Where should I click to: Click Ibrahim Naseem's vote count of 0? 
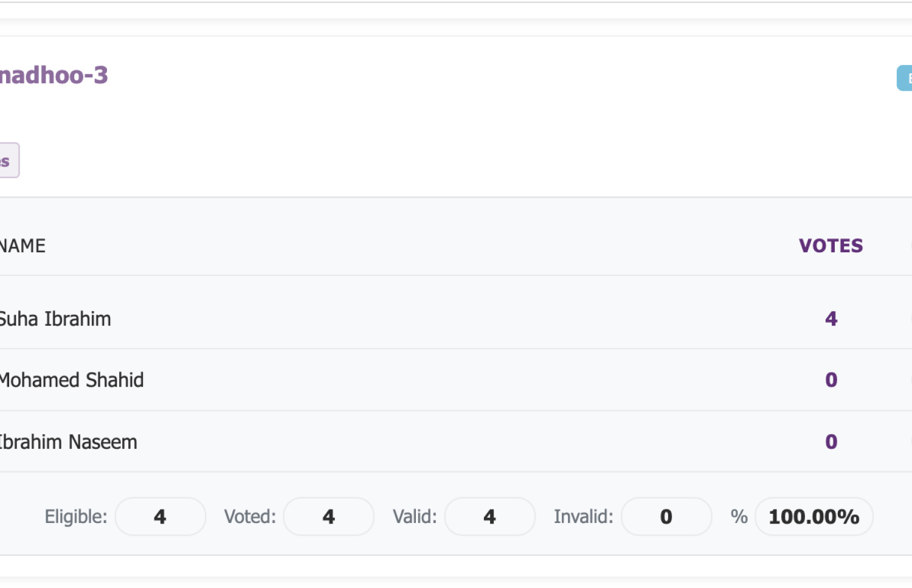(831, 442)
